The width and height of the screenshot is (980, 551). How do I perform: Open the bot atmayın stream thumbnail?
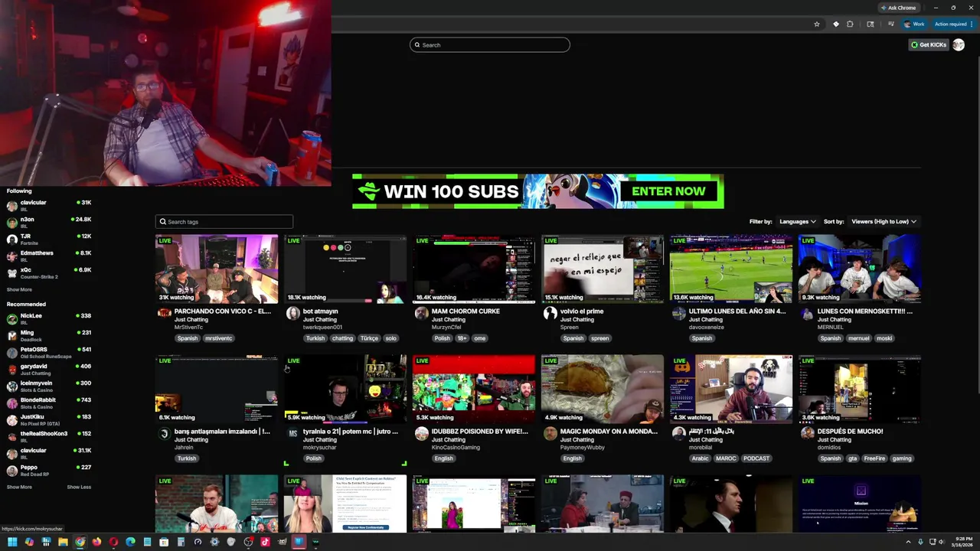pyautogui.click(x=345, y=269)
